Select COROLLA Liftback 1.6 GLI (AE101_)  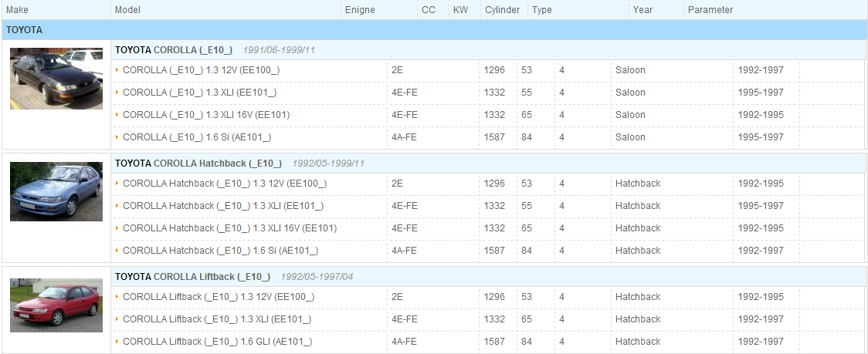[x=218, y=342]
